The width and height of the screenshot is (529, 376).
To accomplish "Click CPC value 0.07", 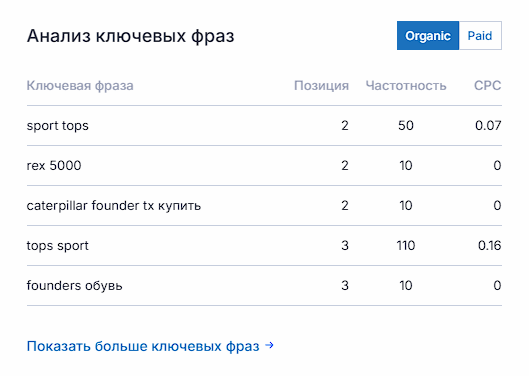I will pyautogui.click(x=488, y=126).
